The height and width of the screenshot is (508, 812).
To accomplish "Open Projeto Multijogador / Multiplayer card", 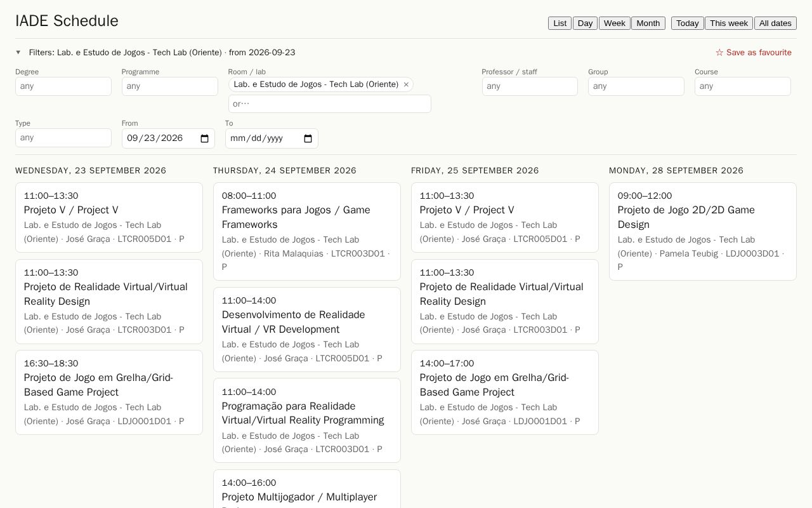I will click(x=307, y=489).
